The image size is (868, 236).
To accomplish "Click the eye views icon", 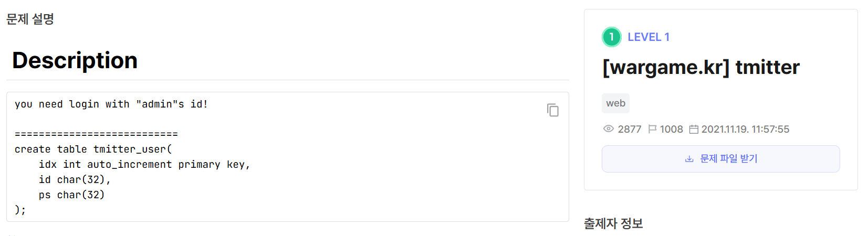I will coord(609,129).
